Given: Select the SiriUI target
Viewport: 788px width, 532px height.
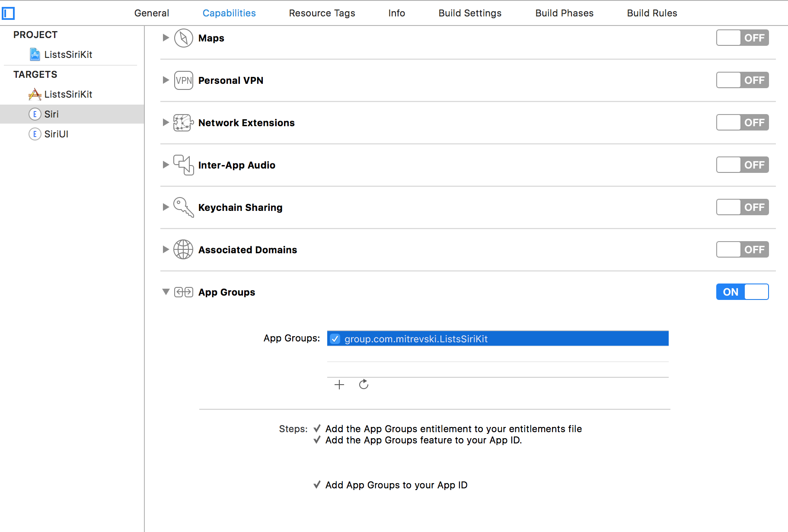Looking at the screenshot, I should (x=56, y=134).
